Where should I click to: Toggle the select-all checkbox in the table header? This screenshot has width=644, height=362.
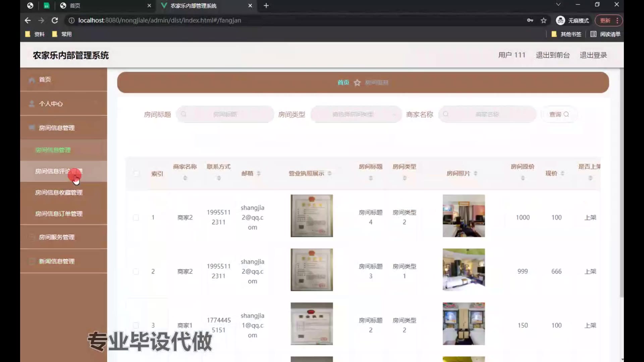[x=136, y=173]
